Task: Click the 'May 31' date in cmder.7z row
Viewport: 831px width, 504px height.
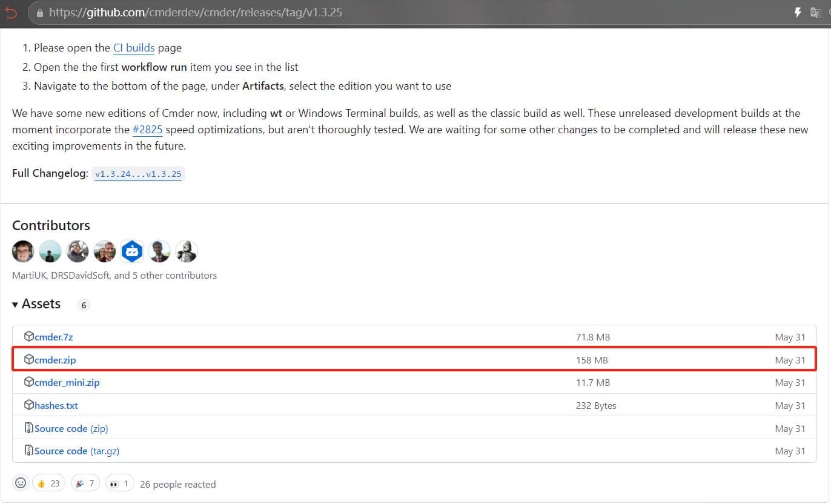Action: [x=790, y=337]
